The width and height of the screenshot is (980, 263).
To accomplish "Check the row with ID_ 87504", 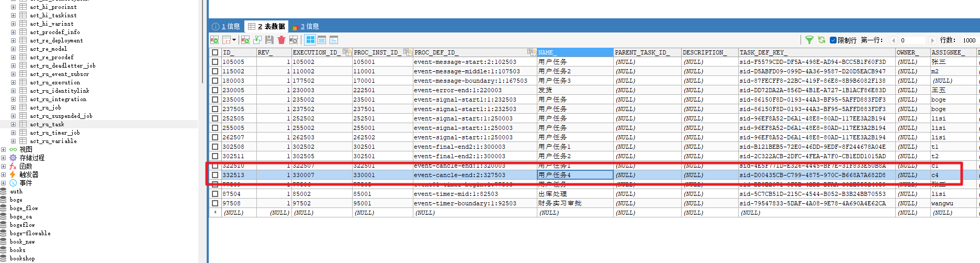I will point(215,194).
